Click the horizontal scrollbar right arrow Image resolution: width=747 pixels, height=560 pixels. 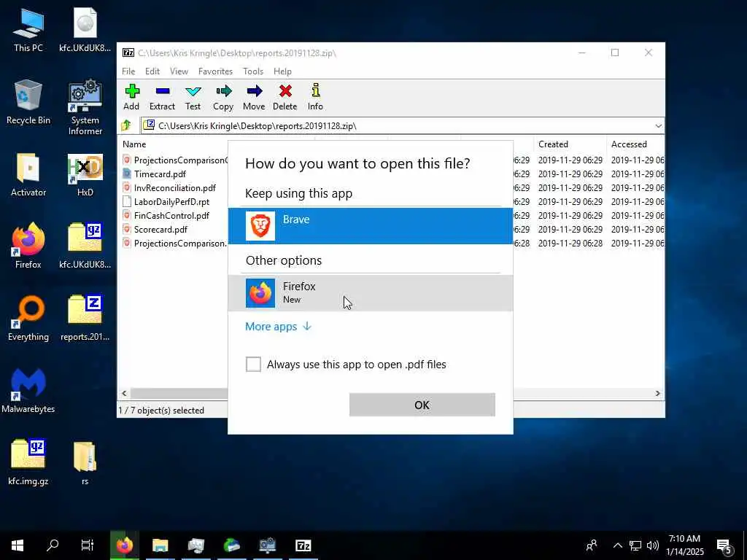pos(657,393)
